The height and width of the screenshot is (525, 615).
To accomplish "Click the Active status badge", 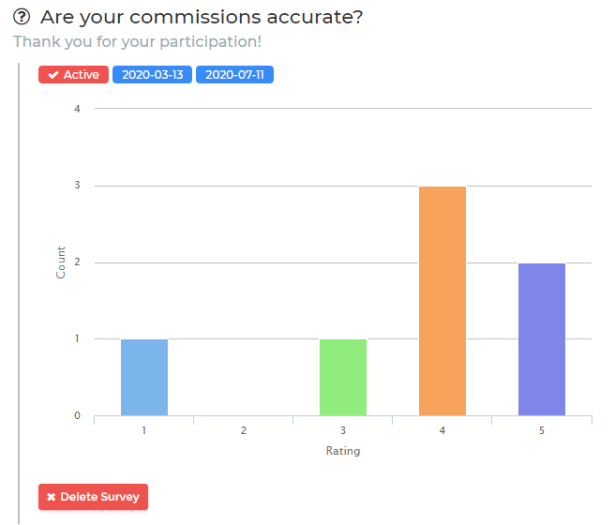I will (74, 75).
